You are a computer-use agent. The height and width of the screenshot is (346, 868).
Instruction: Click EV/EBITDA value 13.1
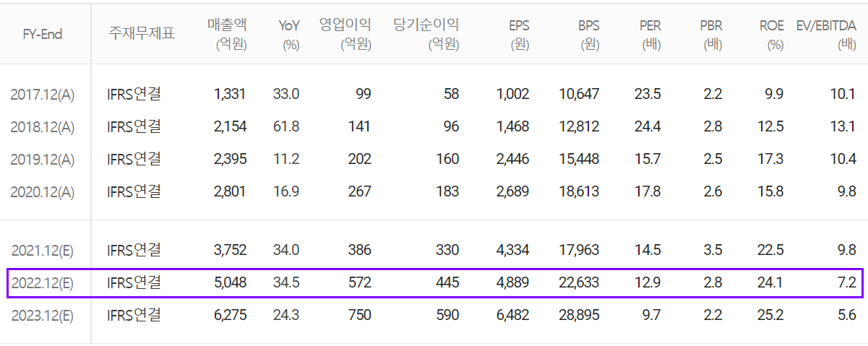pos(844,126)
